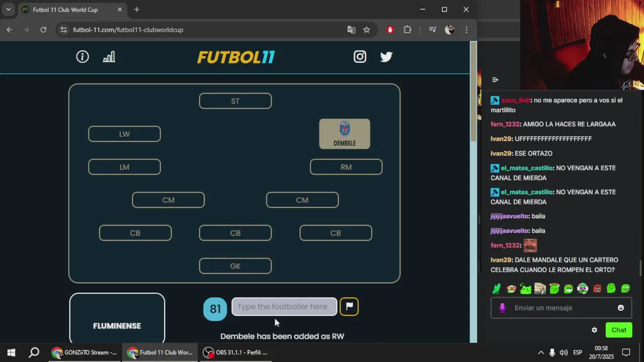Focus the footballer name input
This screenshot has height=362, width=644.
(x=284, y=307)
